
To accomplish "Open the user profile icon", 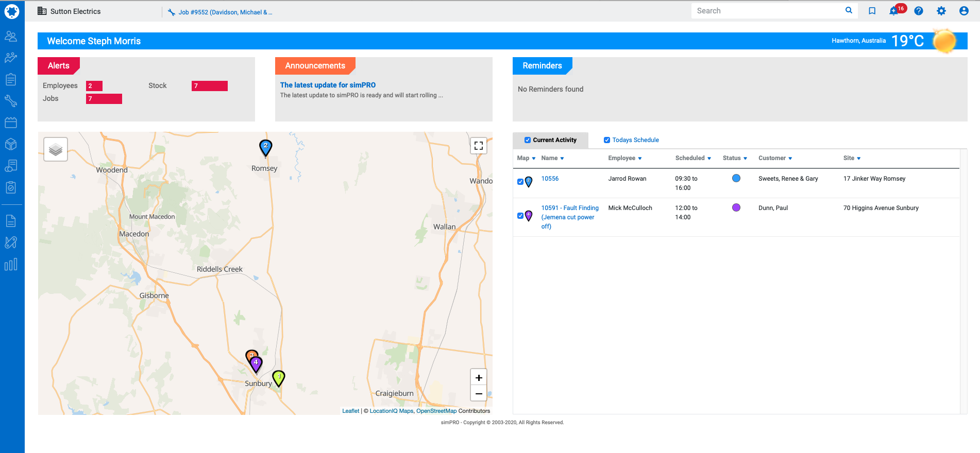I will [964, 11].
